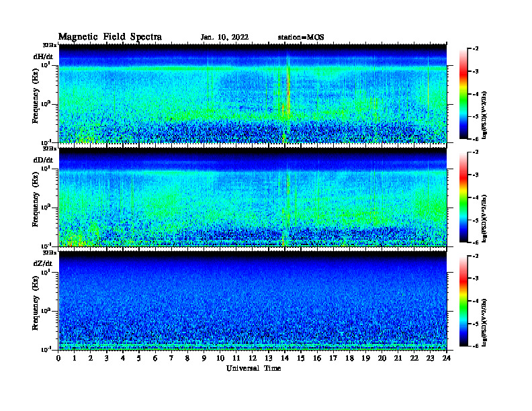Click the hour 3 tick label
Screen dimensions: 532x411
(107, 358)
